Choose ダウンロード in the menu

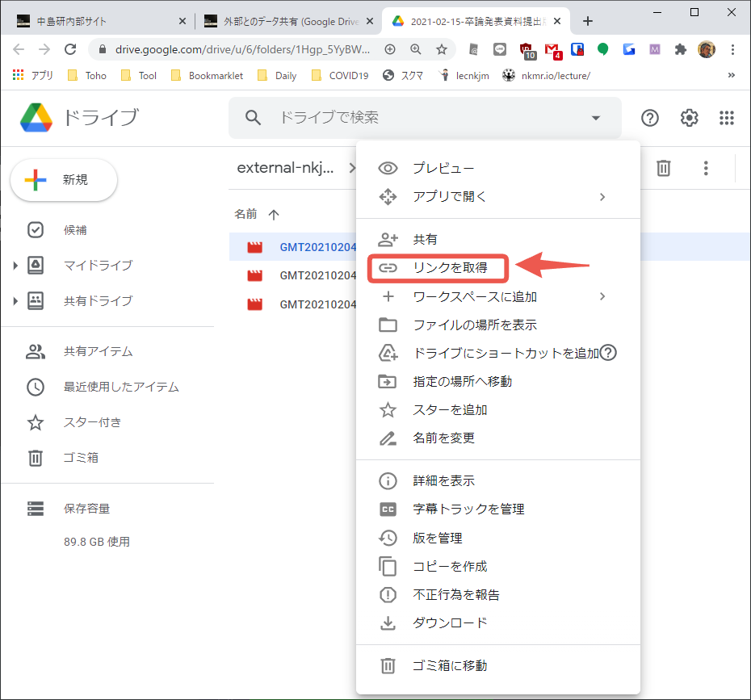(x=498, y=623)
